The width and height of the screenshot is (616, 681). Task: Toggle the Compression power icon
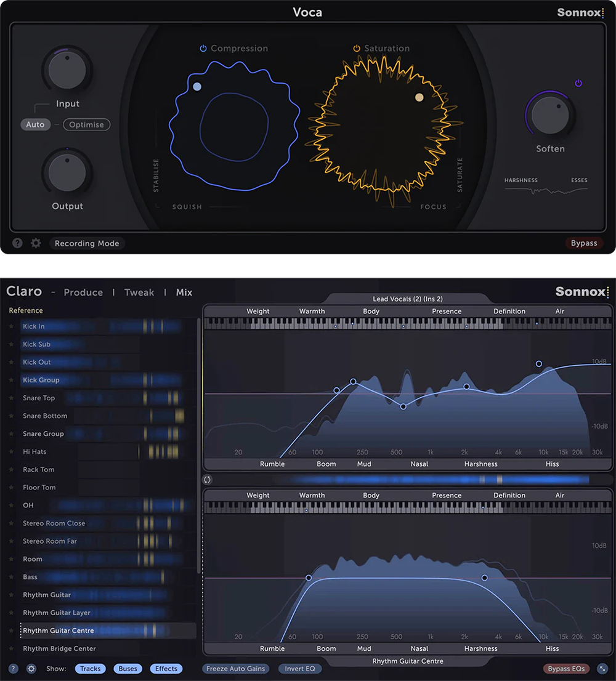click(203, 49)
